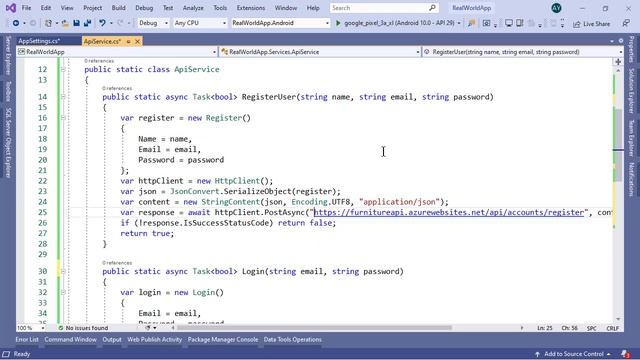The image size is (640, 360).
Task: Click the horizontal scrollbar thumb
Action: tap(314, 328)
